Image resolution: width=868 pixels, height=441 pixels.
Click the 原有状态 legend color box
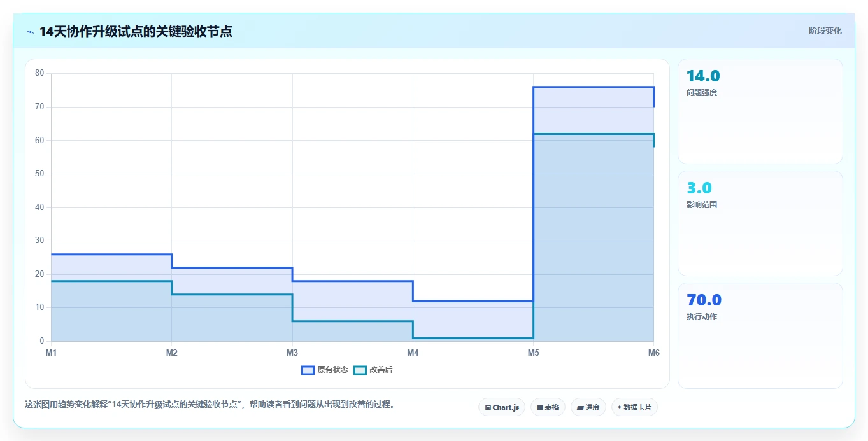coord(308,370)
